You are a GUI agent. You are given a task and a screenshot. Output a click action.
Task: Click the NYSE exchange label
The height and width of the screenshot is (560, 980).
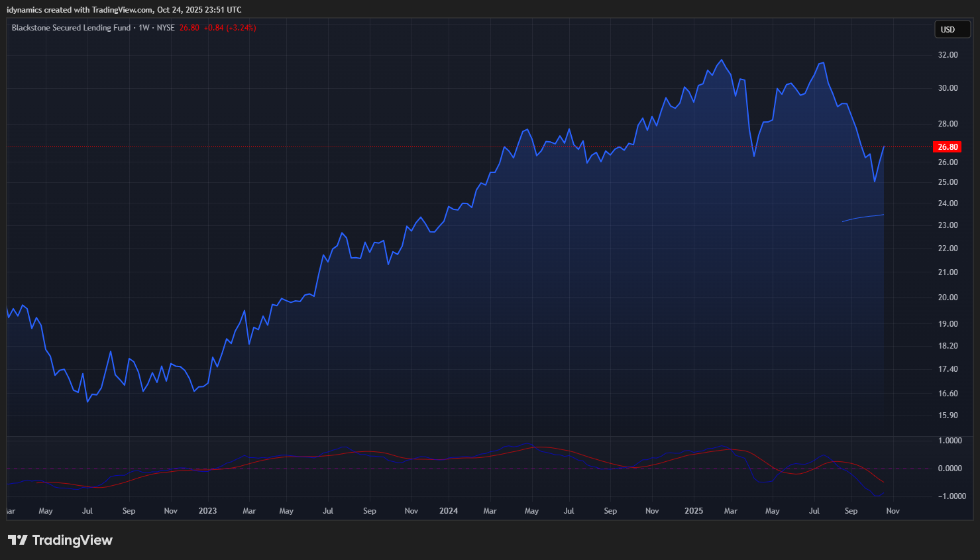pyautogui.click(x=166, y=28)
